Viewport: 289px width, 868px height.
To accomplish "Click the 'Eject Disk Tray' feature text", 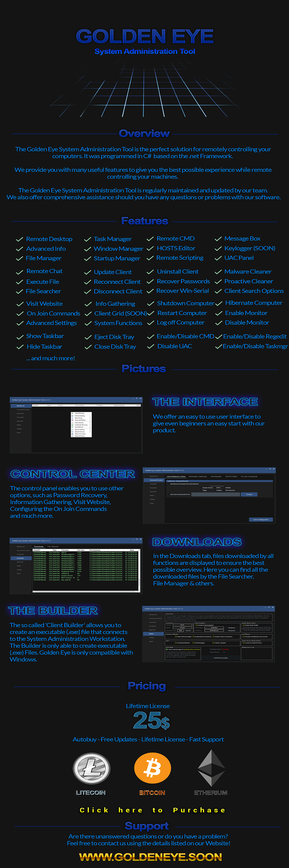I will click(x=114, y=337).
